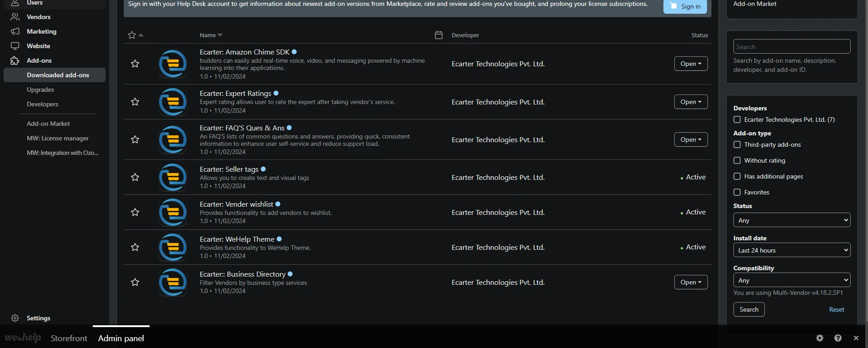This screenshot has width=868, height=348.
Task: Open Developers menu item
Action: 43,104
